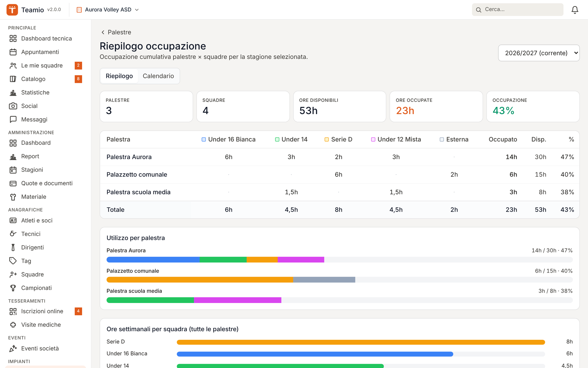Screen dimensions: 588x368
Task: Open Report bar chart icon
Action: [x=13, y=156]
